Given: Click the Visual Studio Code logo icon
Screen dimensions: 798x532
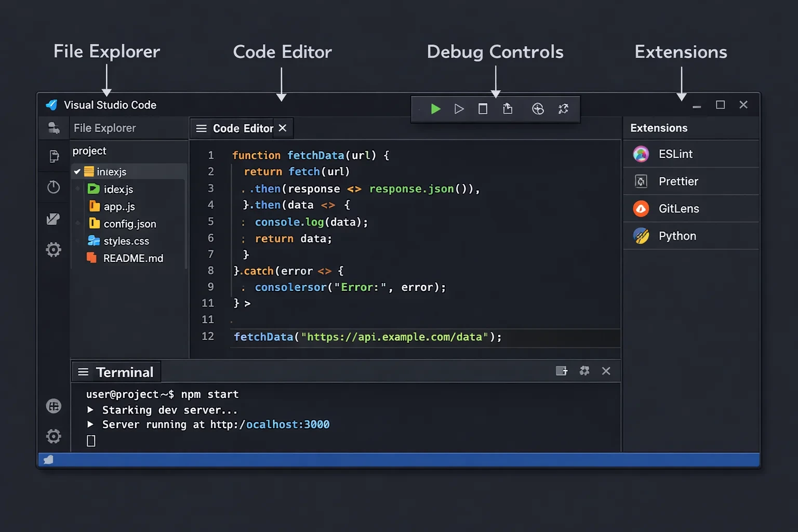Looking at the screenshot, I should 51,105.
